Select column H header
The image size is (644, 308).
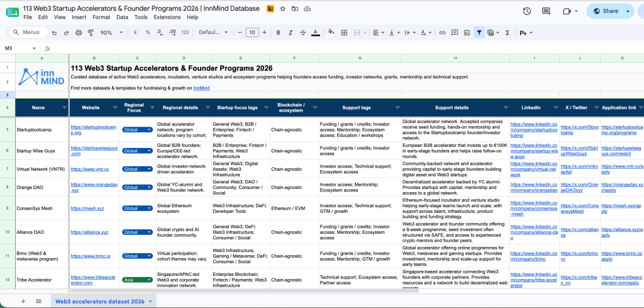pyautogui.click(x=455, y=58)
